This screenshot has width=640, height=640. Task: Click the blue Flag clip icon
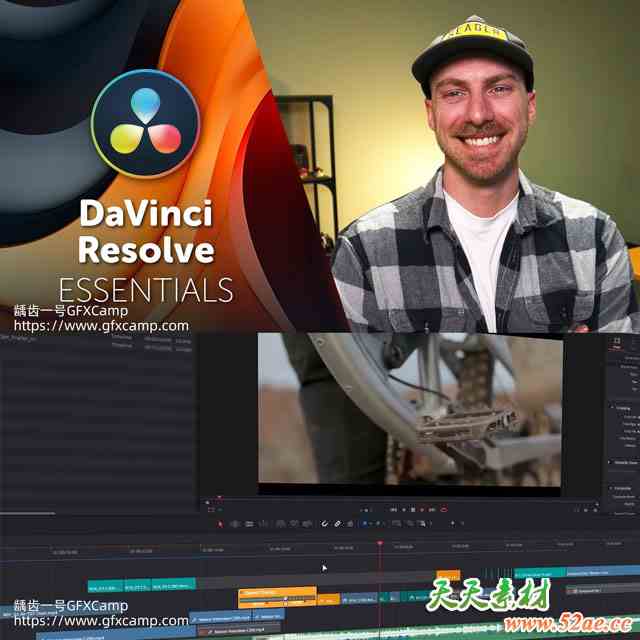(364, 523)
